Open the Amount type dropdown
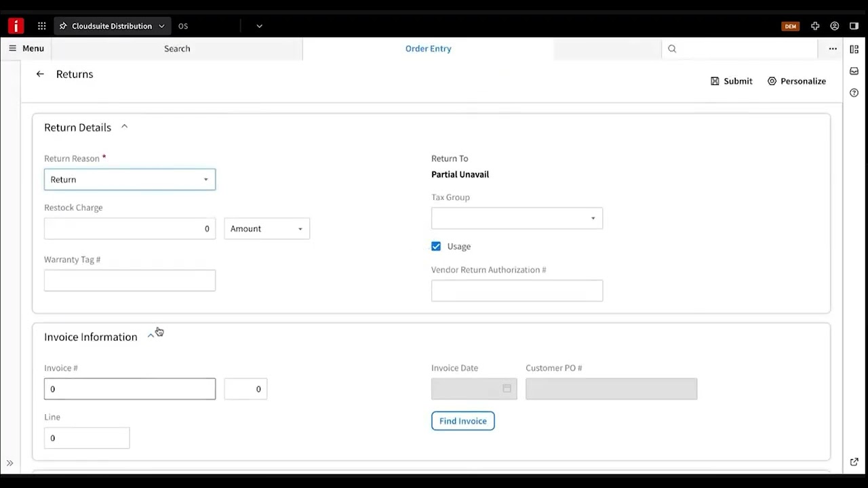868x488 pixels. [267, 228]
